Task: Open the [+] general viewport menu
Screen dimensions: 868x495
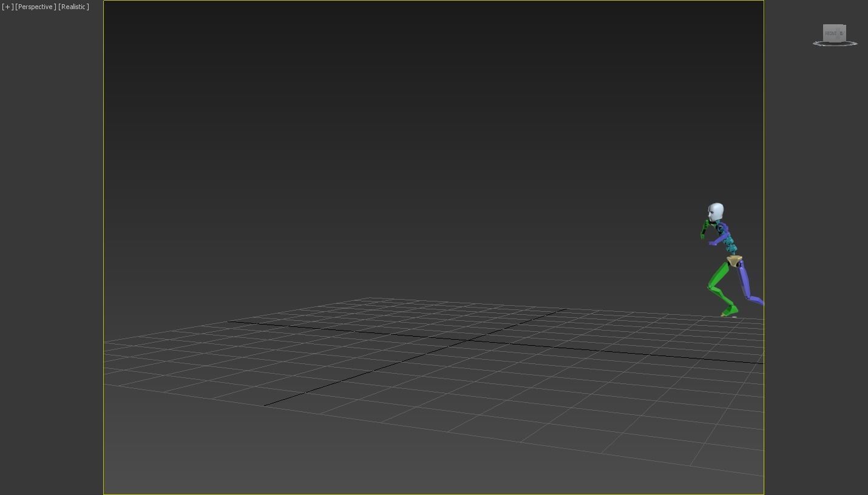Action: click(x=8, y=7)
